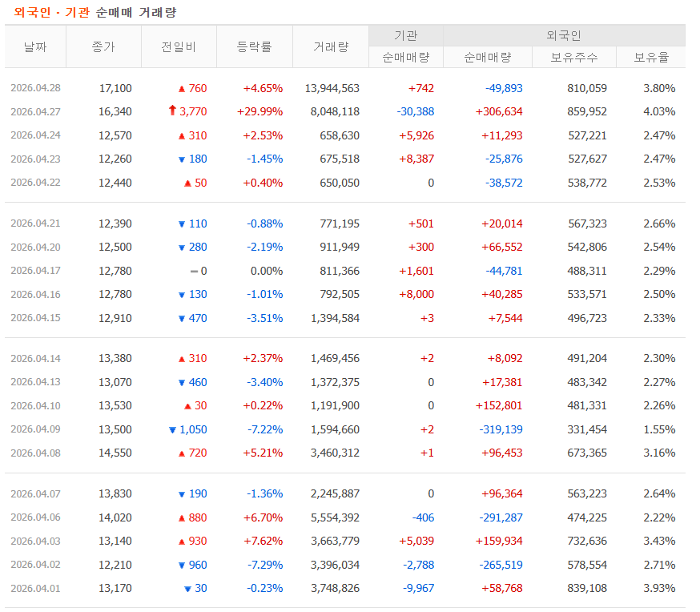Click the red up arrow beside 880
The height and width of the screenshot is (612, 700).
pos(182,518)
